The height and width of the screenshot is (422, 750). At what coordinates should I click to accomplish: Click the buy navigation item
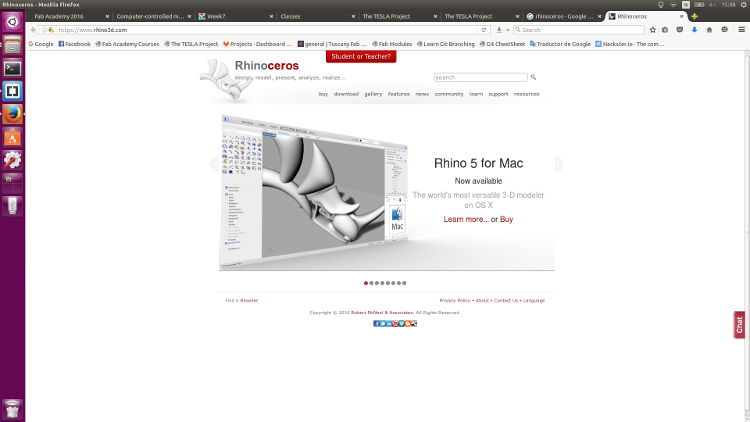[323, 94]
